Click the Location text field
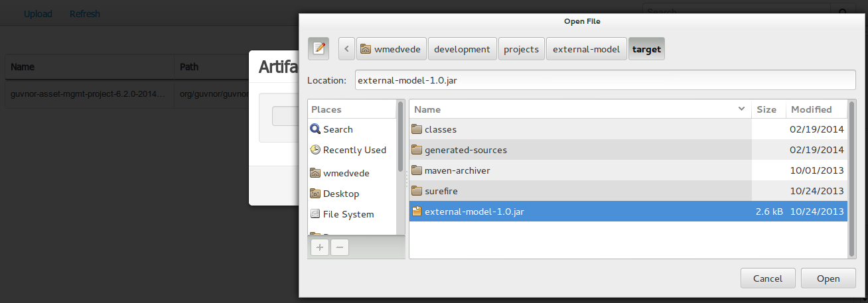This screenshot has height=303, width=868. [605, 80]
